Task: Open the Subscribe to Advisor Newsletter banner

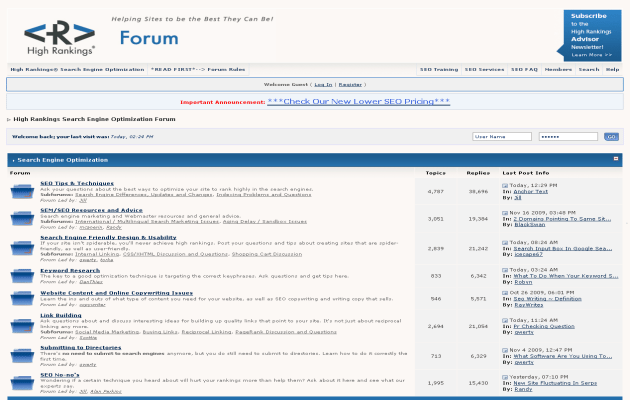Action: click(589, 35)
